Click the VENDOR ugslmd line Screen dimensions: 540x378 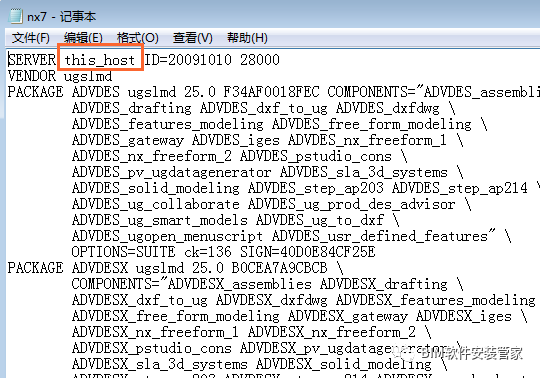click(60, 76)
